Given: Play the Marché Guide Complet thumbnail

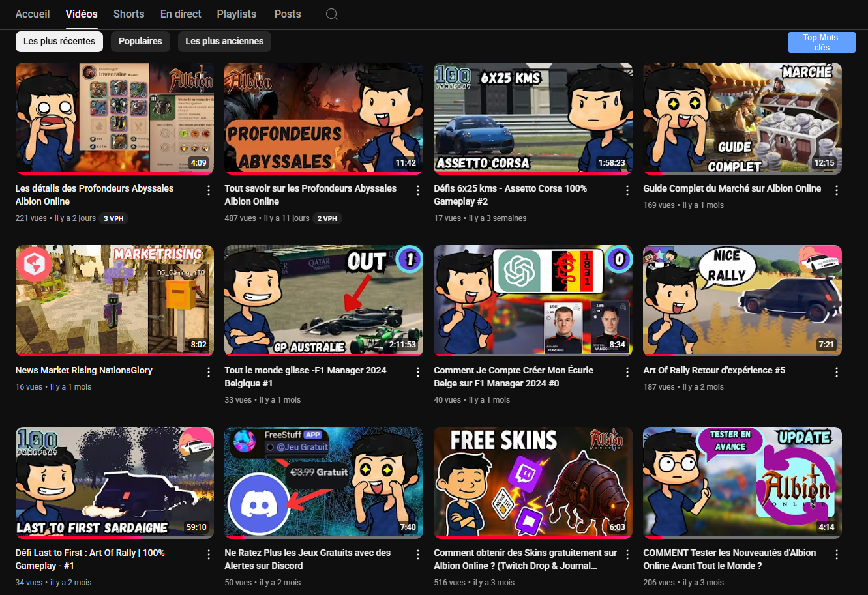Looking at the screenshot, I should click(x=742, y=119).
